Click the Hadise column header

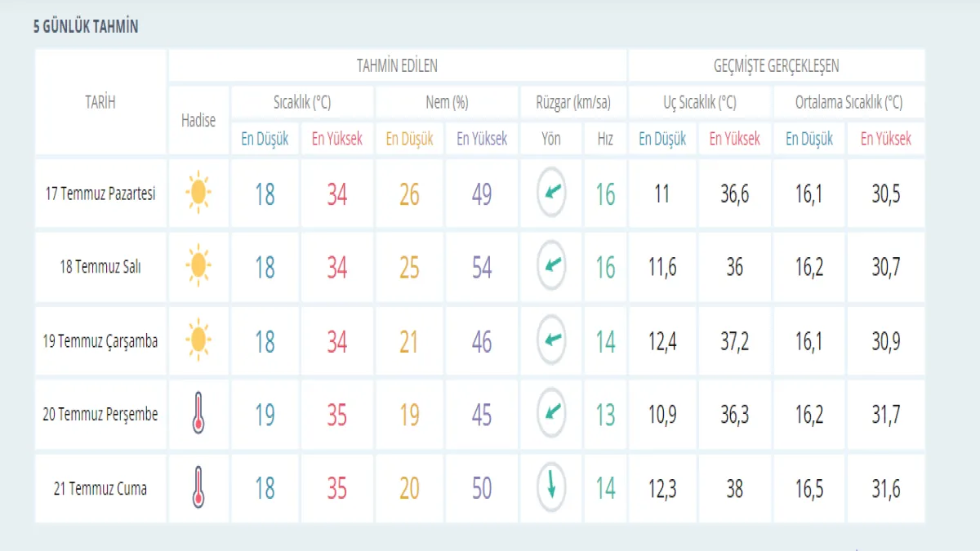click(198, 121)
